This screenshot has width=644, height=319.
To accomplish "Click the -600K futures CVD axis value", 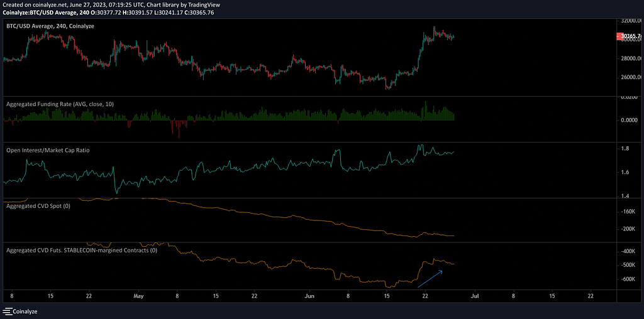I will point(628,279).
